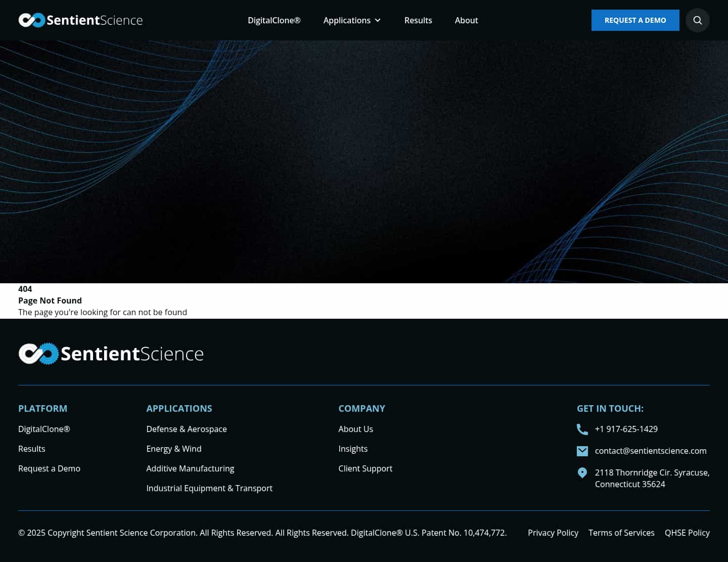
Task: Click the infinity symbol in the header logo
Action: point(31,20)
